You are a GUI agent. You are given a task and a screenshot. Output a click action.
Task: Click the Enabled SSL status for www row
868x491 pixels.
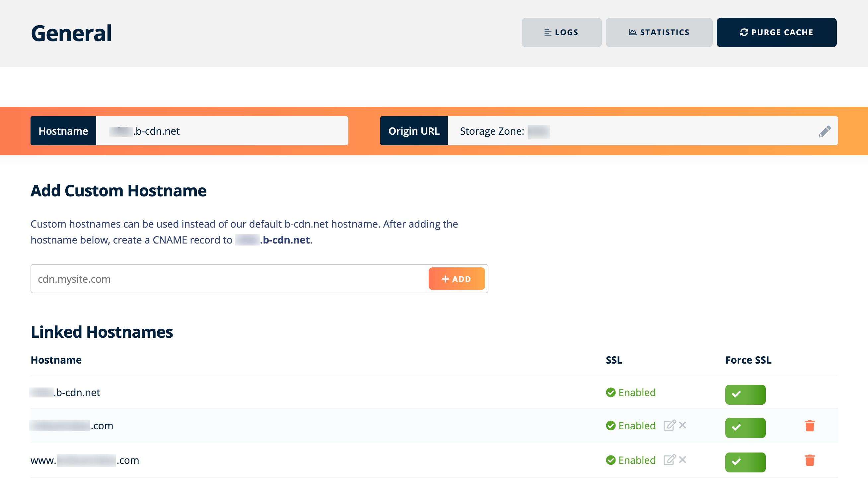click(x=636, y=460)
